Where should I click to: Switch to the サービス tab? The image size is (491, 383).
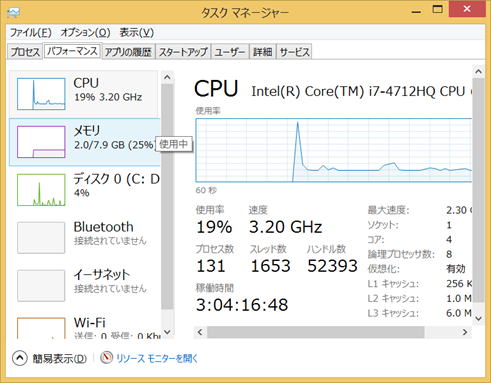pos(294,52)
